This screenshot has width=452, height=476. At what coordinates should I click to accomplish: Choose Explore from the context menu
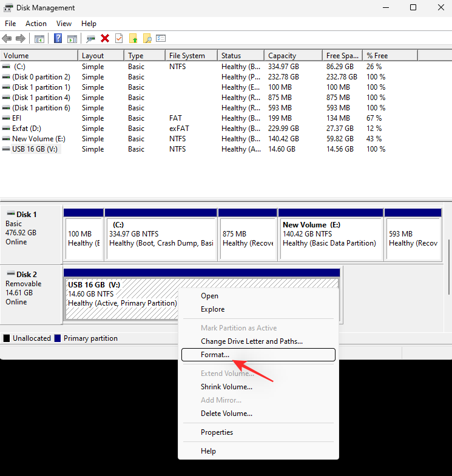pyautogui.click(x=258, y=309)
